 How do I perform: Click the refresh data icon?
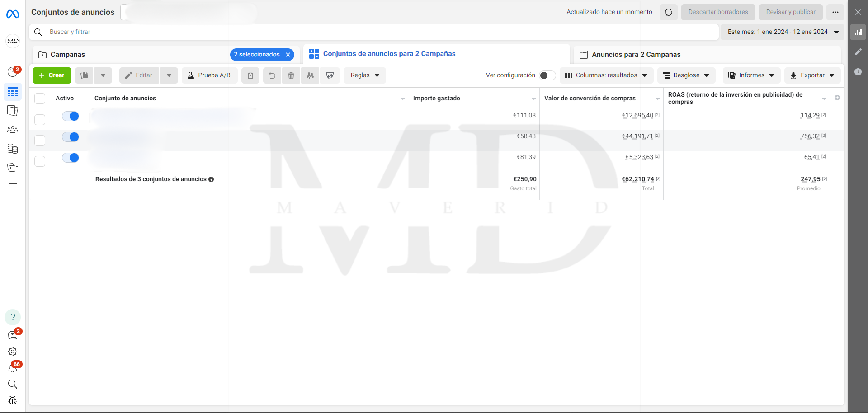(668, 12)
